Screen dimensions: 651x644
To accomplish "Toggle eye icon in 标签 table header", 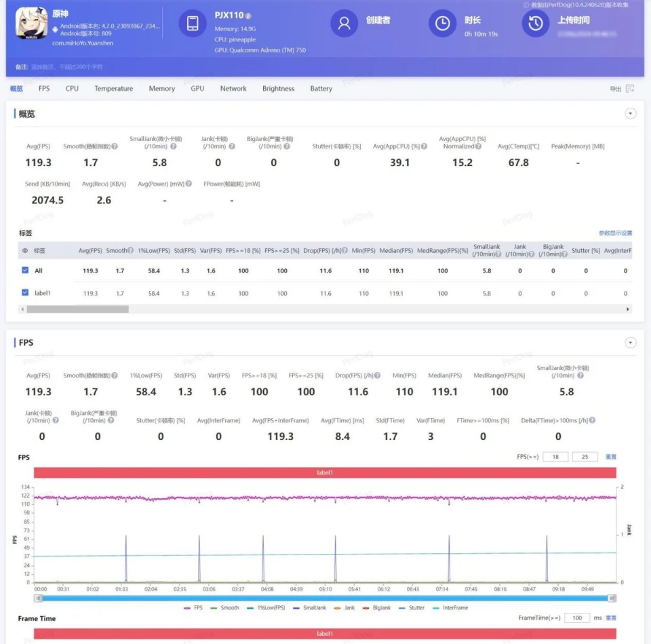I will (x=25, y=251).
